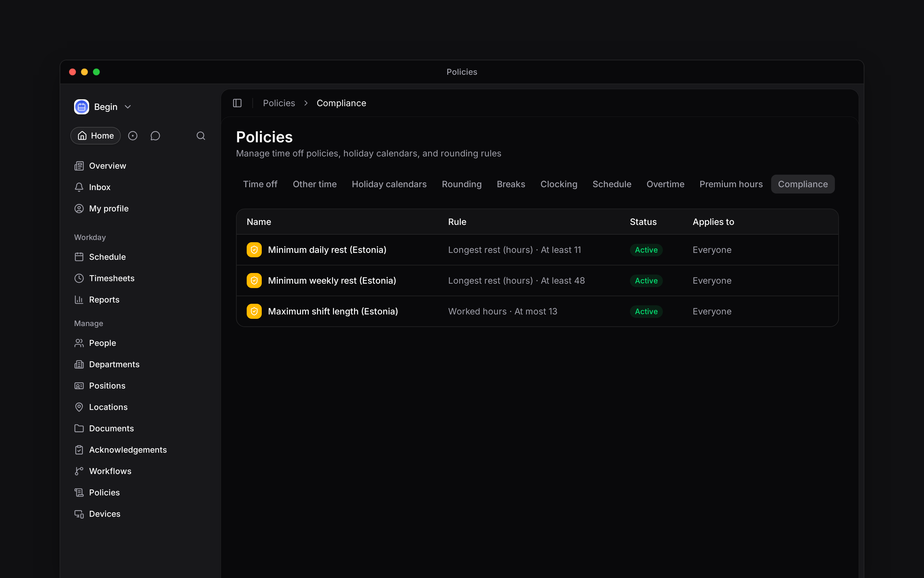Open the search magnifier icon
Viewport: 924px width, 578px height.
[201, 136]
